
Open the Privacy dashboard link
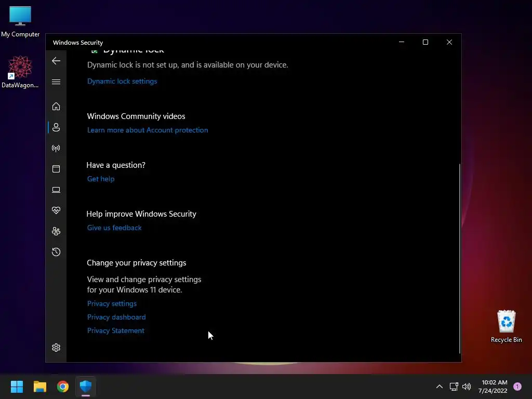(116, 317)
